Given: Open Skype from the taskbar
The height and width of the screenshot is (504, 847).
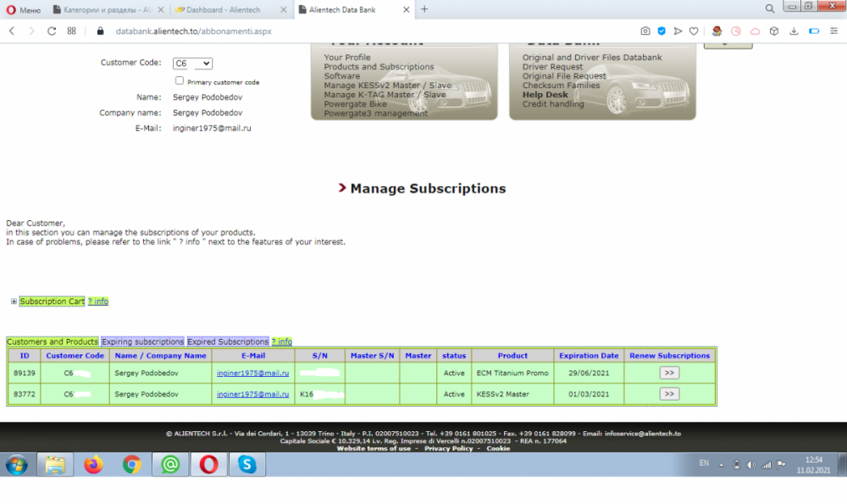Looking at the screenshot, I should pyautogui.click(x=246, y=464).
